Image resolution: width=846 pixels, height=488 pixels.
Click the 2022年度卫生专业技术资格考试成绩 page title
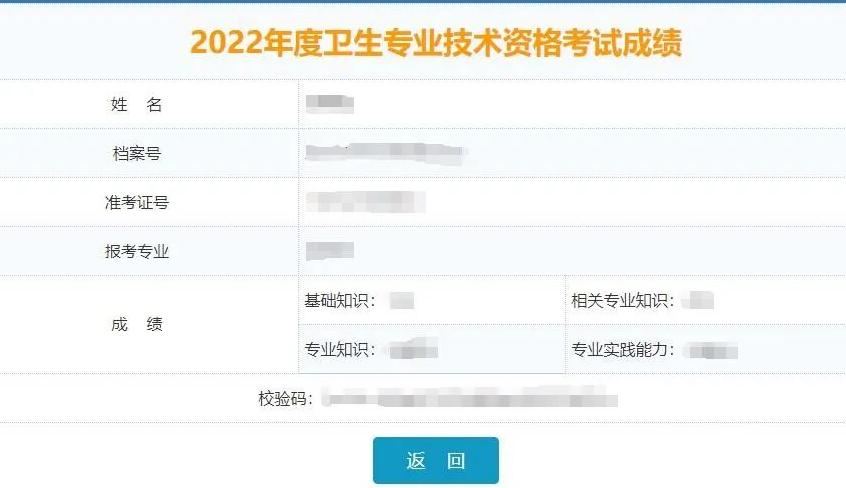coord(436,43)
